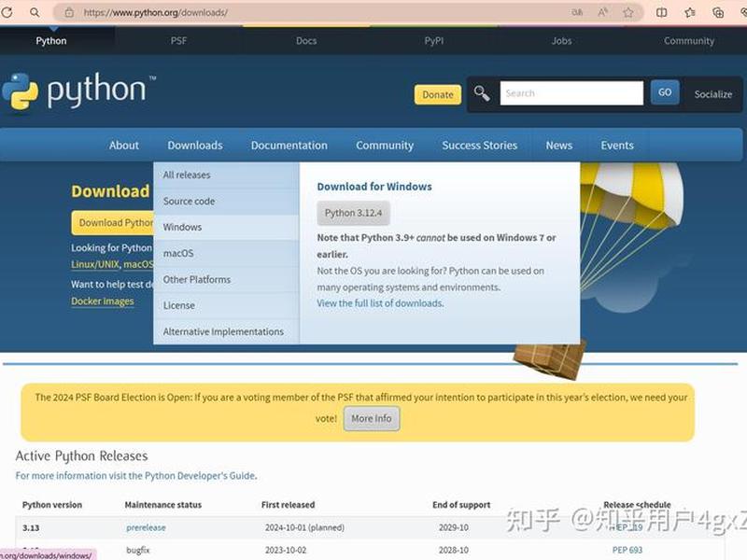Switch to the PSF top tab
This screenshot has width=747, height=560.
pos(178,41)
